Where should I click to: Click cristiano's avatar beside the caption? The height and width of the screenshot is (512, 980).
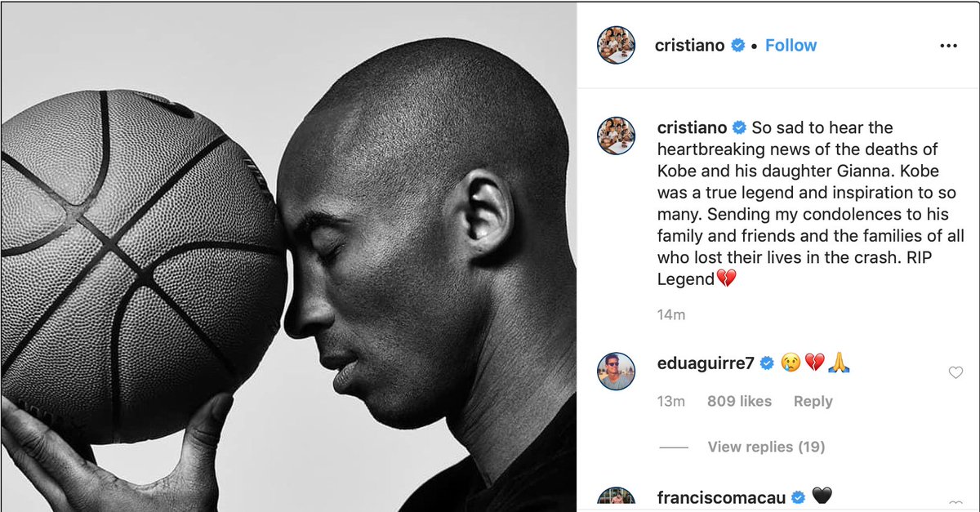[x=616, y=135]
